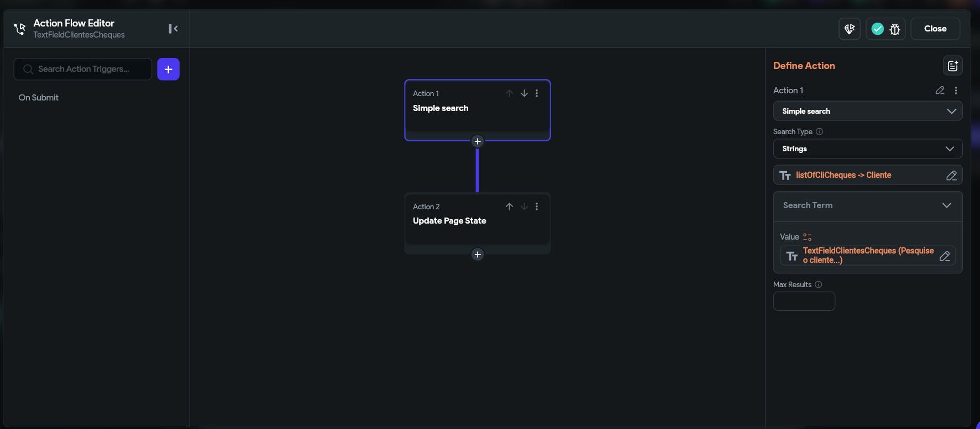This screenshot has height=429, width=980.
Task: Open the action notes icon in Define Action
Action: pyautogui.click(x=952, y=66)
